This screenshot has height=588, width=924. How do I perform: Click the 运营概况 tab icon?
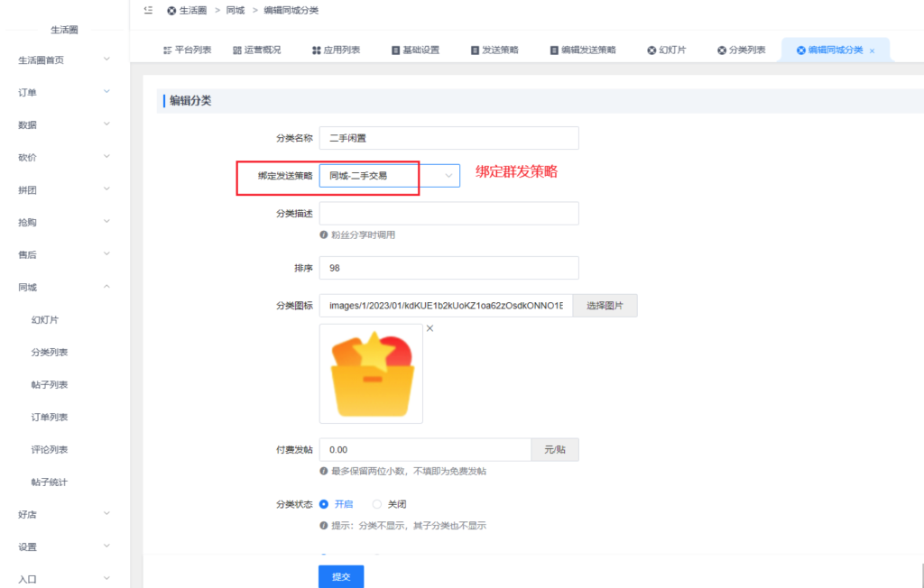(237, 51)
